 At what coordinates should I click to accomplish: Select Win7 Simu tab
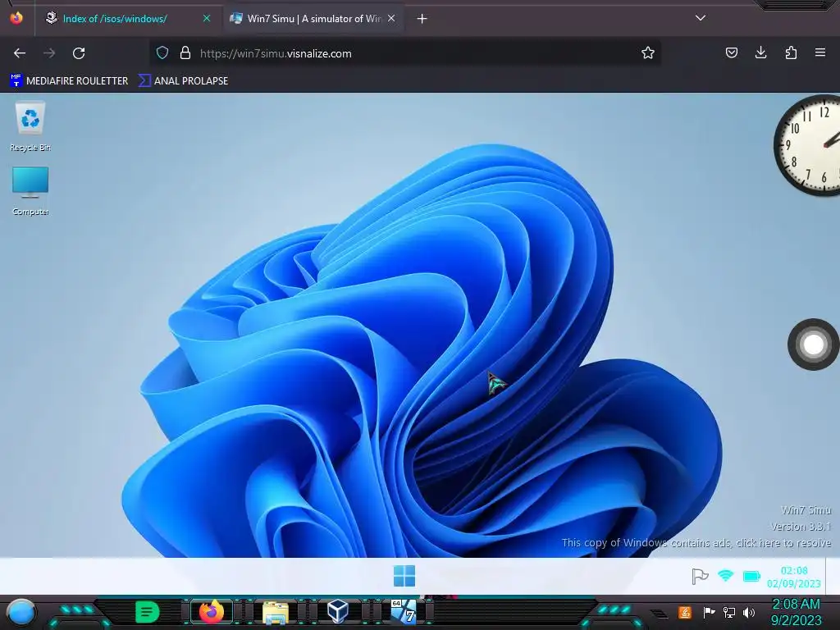(x=313, y=19)
